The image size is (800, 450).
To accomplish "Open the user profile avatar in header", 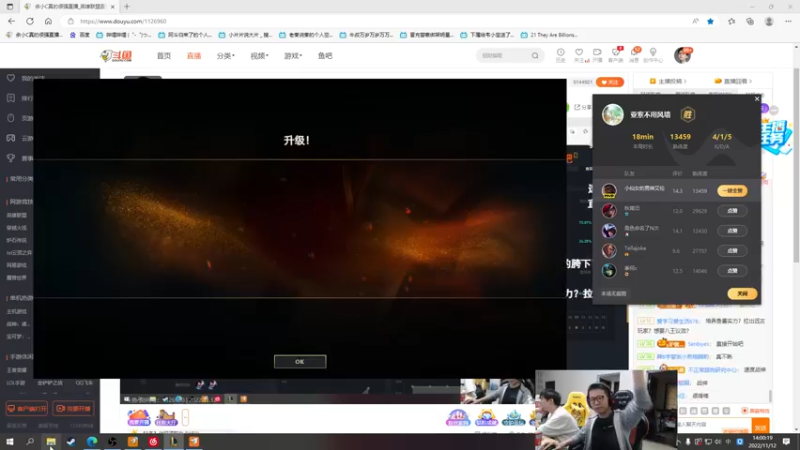I will pyautogui.click(x=682, y=55).
